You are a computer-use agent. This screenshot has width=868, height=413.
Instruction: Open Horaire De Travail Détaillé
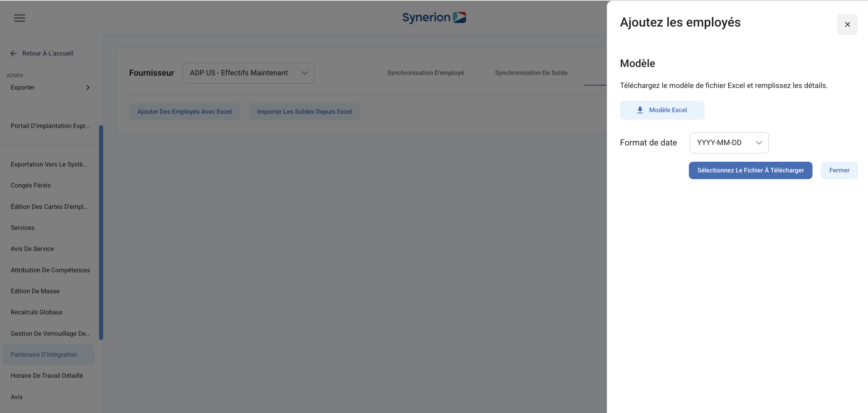(47, 376)
